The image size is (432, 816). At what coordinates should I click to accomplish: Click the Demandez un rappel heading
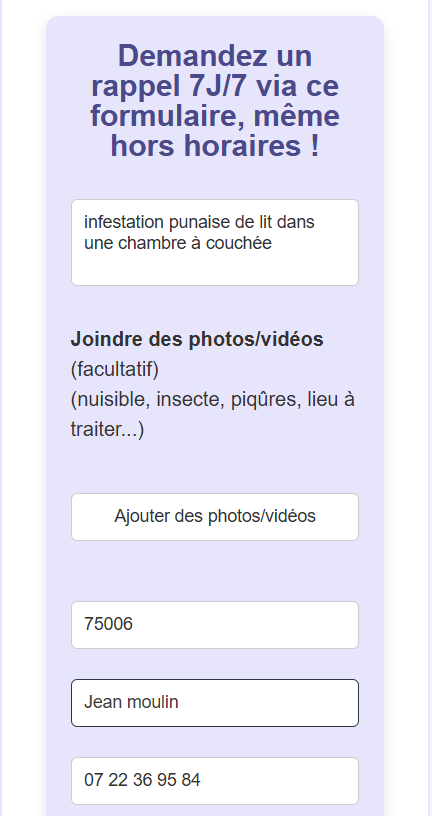pos(214,101)
